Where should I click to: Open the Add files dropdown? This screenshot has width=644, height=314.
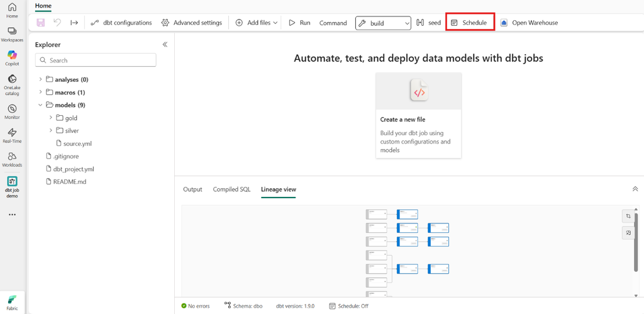tap(257, 23)
